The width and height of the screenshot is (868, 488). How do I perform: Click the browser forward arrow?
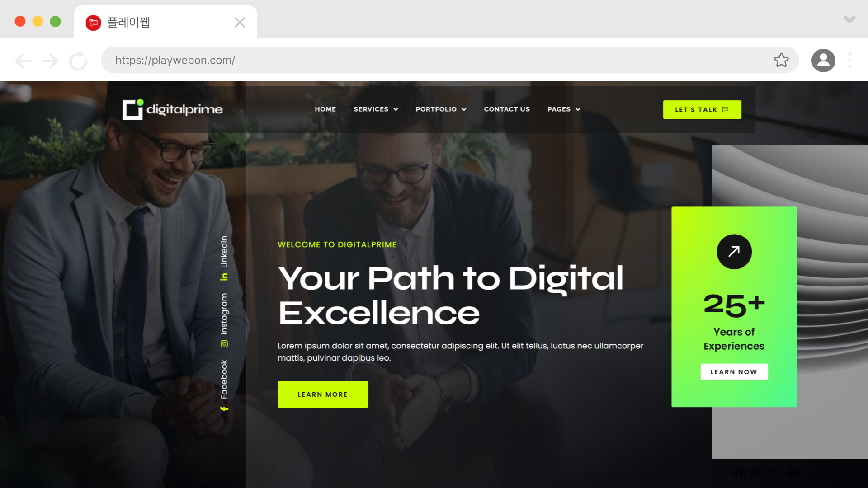50,61
